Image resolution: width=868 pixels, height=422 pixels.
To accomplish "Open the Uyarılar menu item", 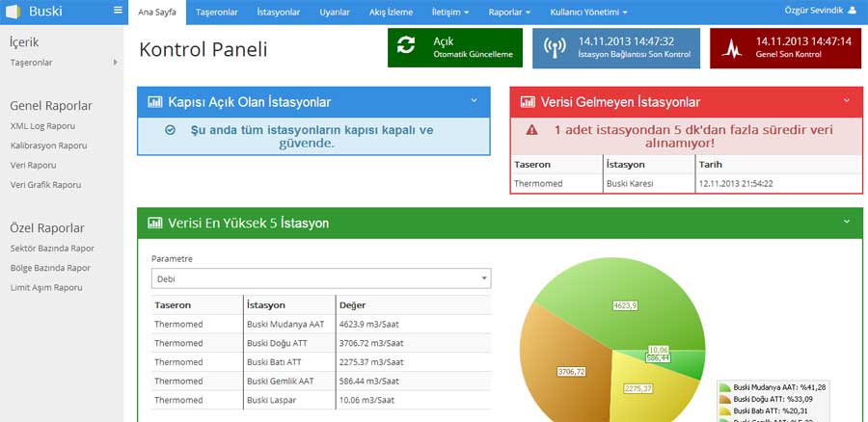I will click(335, 13).
